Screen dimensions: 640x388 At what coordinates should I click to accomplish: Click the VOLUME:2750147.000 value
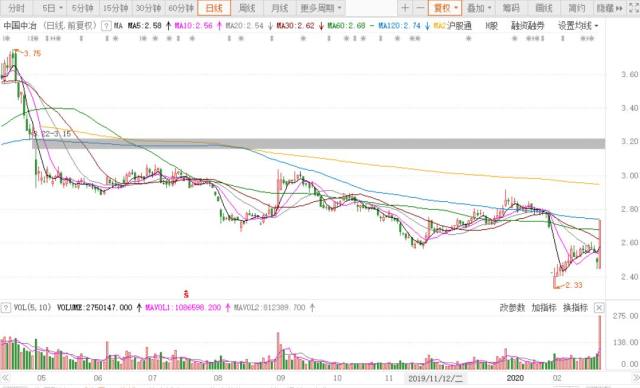click(x=94, y=308)
